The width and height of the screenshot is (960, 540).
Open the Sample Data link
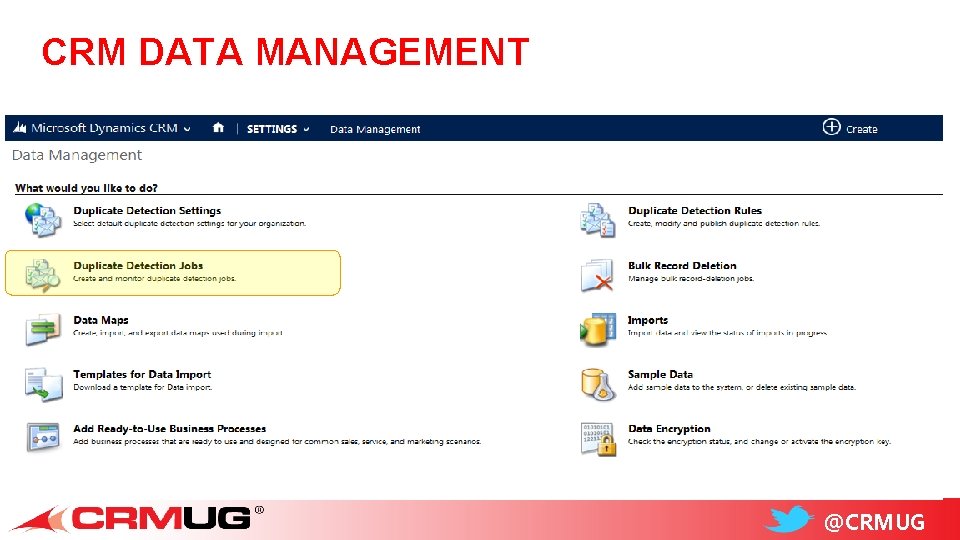pyautogui.click(x=660, y=374)
